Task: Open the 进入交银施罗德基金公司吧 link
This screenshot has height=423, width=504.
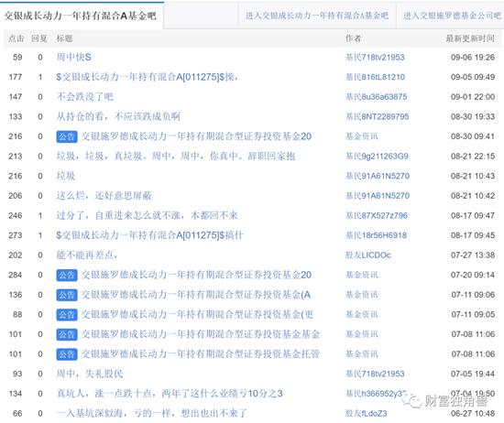Action: pos(452,16)
